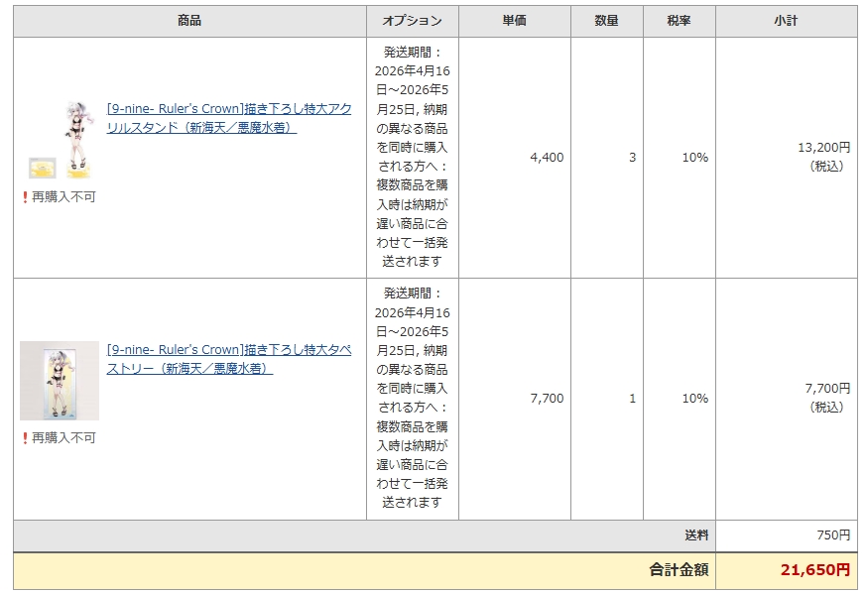Click the 送料 shipping label
The image size is (868, 593).
(x=696, y=535)
